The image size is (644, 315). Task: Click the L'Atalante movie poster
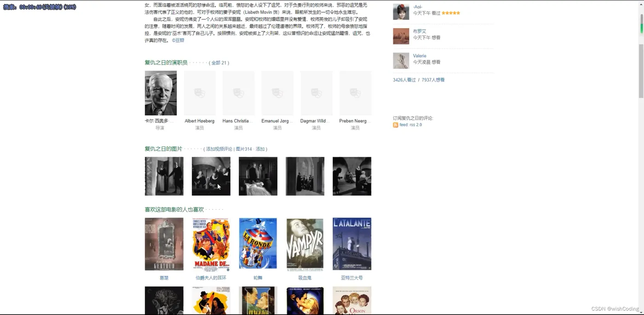(351, 244)
